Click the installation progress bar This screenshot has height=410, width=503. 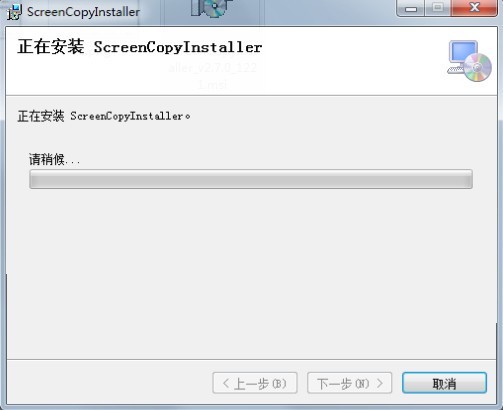pyautogui.click(x=251, y=179)
